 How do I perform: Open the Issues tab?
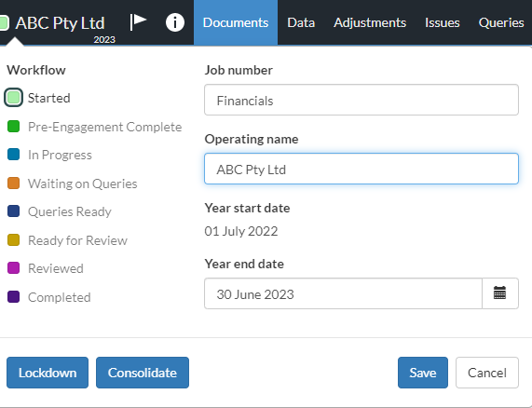click(x=442, y=22)
